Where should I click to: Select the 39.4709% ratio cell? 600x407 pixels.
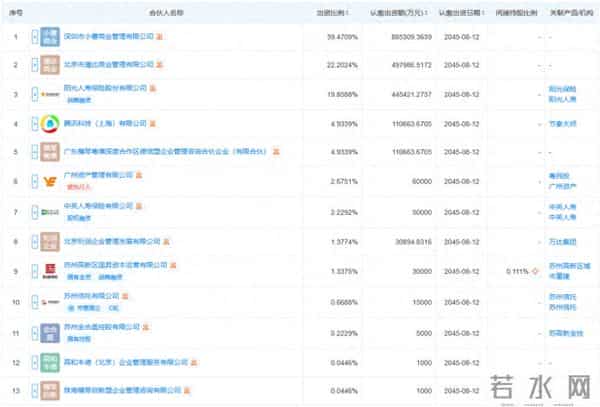click(342, 37)
